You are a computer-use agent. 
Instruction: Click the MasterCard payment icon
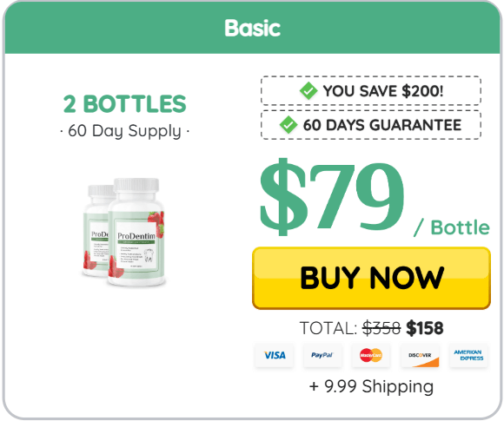coord(371,355)
